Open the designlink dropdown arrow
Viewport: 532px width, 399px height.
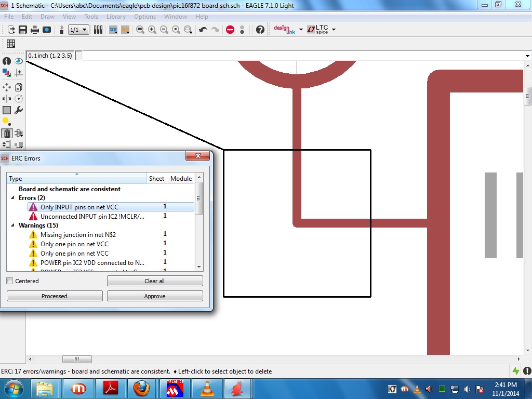tap(301, 30)
